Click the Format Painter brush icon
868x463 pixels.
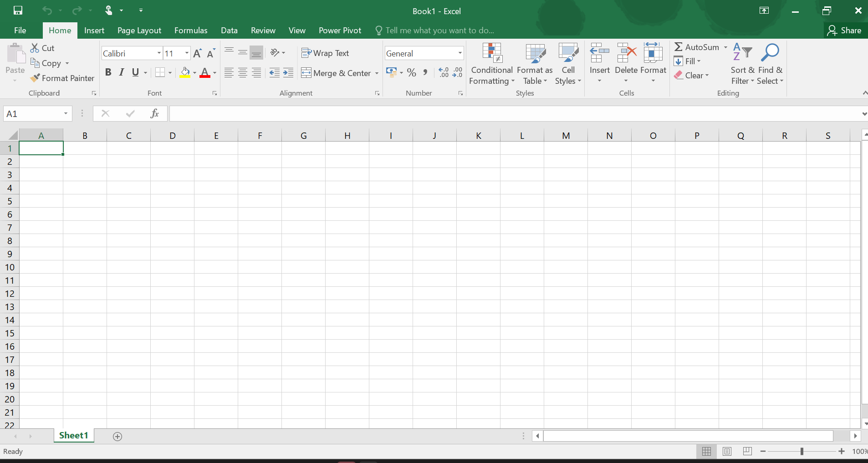[x=35, y=78]
